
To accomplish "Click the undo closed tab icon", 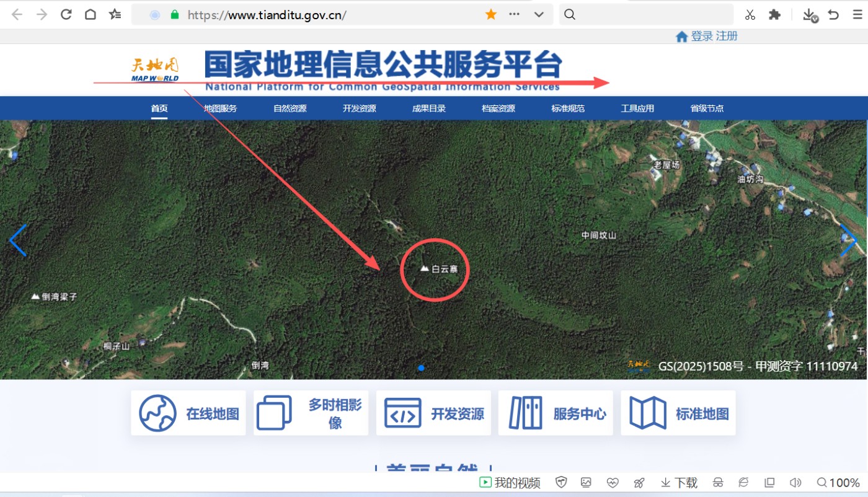I will pos(834,15).
